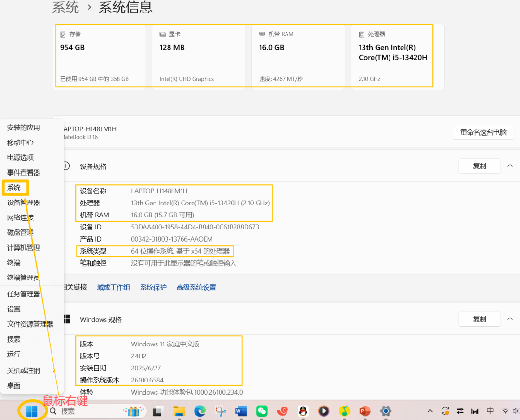
Task: Click the Windows logo beside Windows 规格
Action: coord(66,319)
